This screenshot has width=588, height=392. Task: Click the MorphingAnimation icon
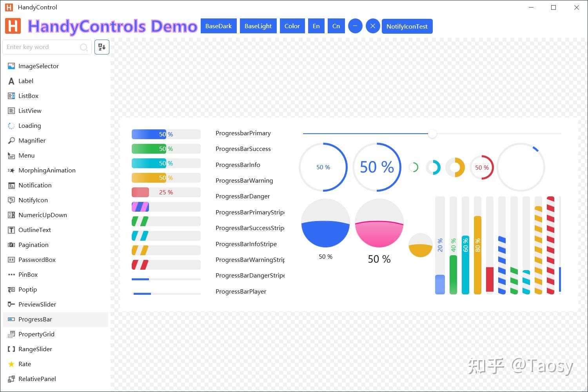[11, 170]
